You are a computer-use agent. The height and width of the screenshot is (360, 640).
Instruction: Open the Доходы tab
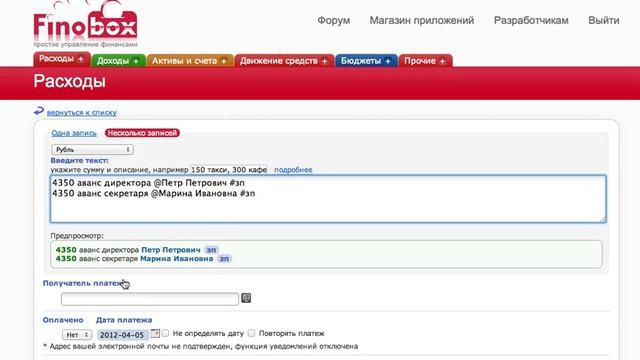coord(118,61)
